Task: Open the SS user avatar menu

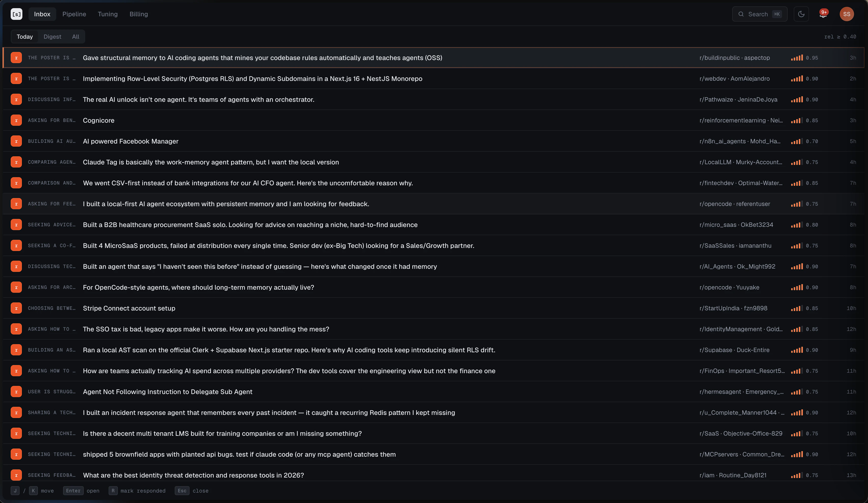Action: point(847,14)
